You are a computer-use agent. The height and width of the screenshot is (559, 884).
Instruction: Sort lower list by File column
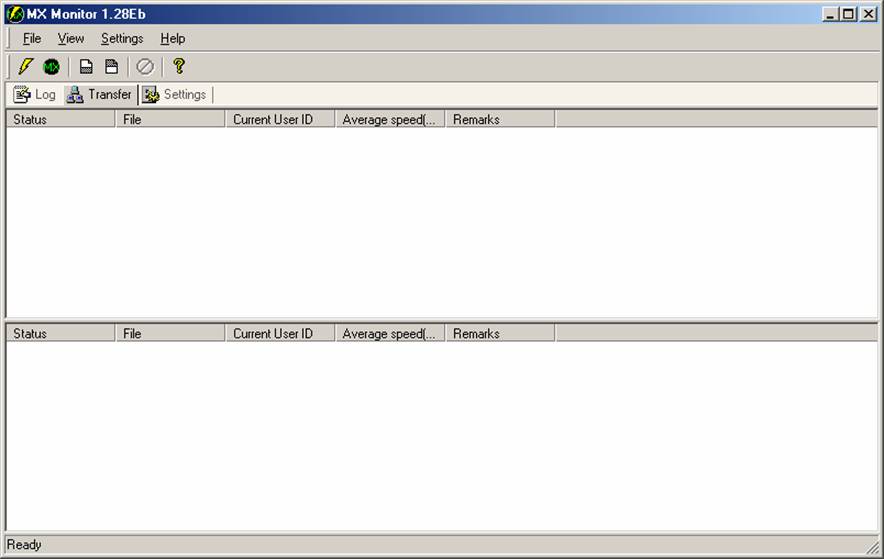coord(170,334)
